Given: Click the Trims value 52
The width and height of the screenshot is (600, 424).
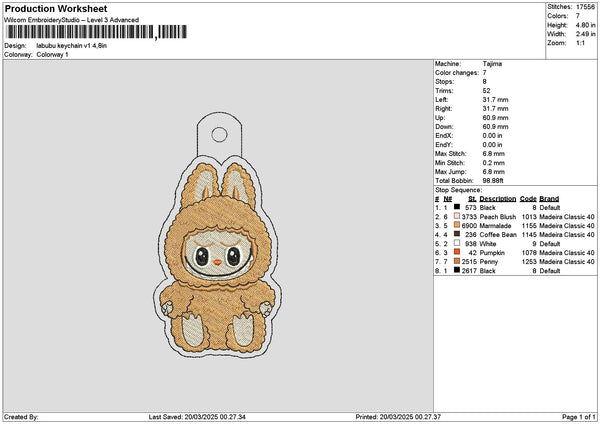Looking at the screenshot, I should (486, 91).
